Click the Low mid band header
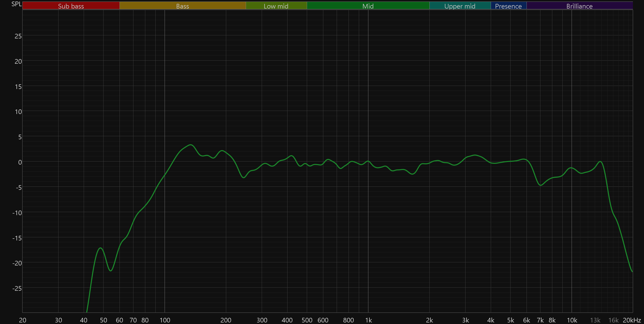 click(276, 6)
